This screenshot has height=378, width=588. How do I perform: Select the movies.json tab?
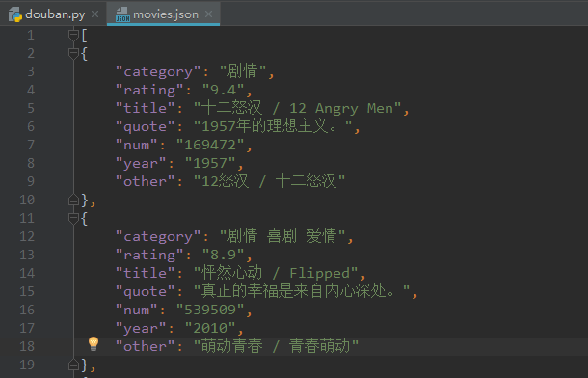click(164, 14)
